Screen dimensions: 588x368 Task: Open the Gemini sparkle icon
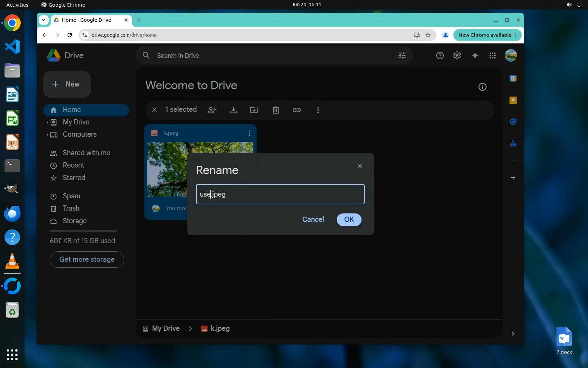[475, 55]
